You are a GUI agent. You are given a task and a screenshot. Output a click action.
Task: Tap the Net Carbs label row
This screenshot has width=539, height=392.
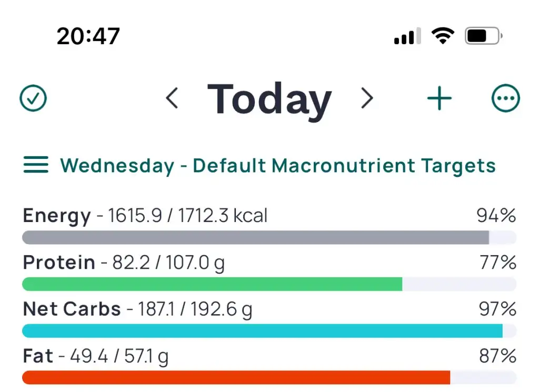137,309
